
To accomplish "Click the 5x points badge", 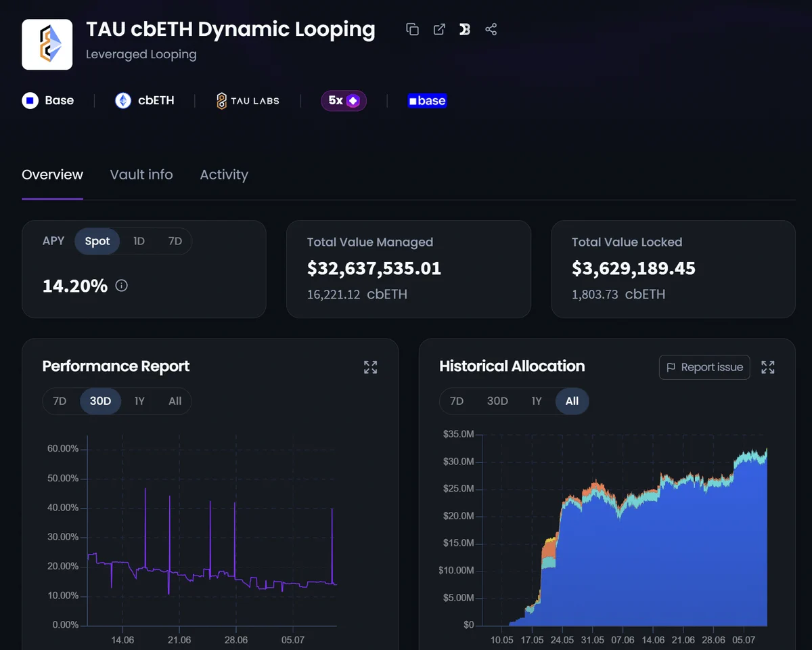I will (344, 101).
